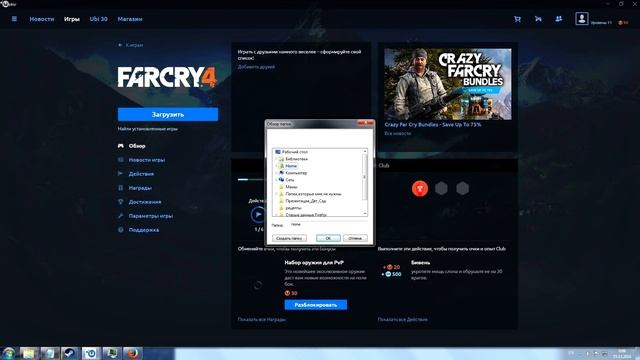Select Библиотеки in the folder tree
This screenshot has height=360, width=640.
pos(296,159)
